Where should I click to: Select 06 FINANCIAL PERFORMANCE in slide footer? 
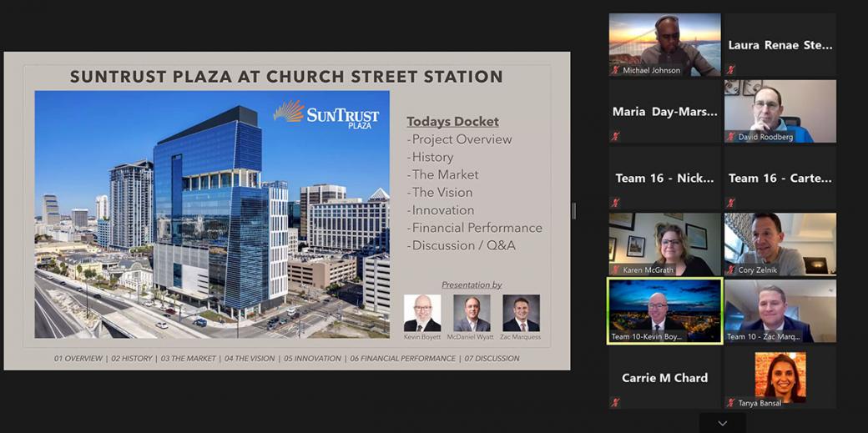tap(403, 358)
